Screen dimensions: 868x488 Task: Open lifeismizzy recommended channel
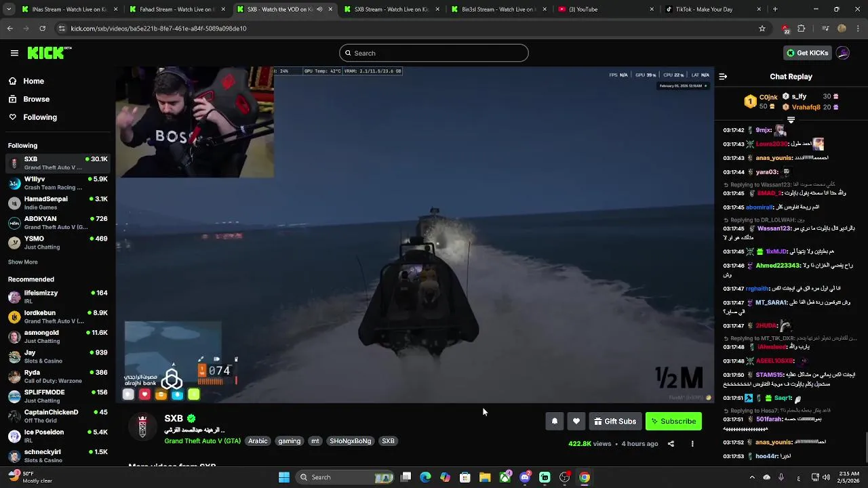58,297
